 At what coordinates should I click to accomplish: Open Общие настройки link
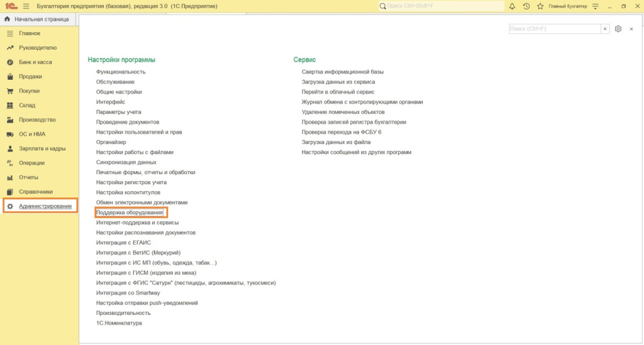[x=119, y=92]
